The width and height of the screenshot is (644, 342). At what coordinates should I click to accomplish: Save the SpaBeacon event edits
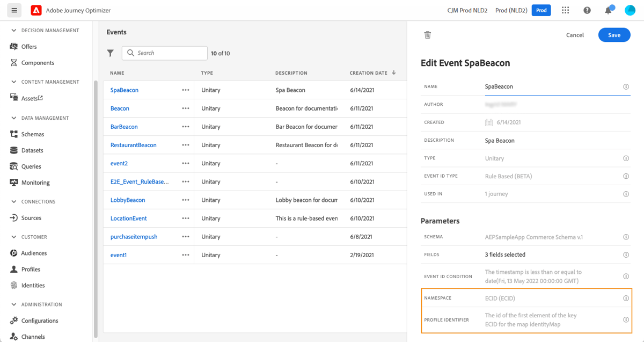tap(614, 34)
